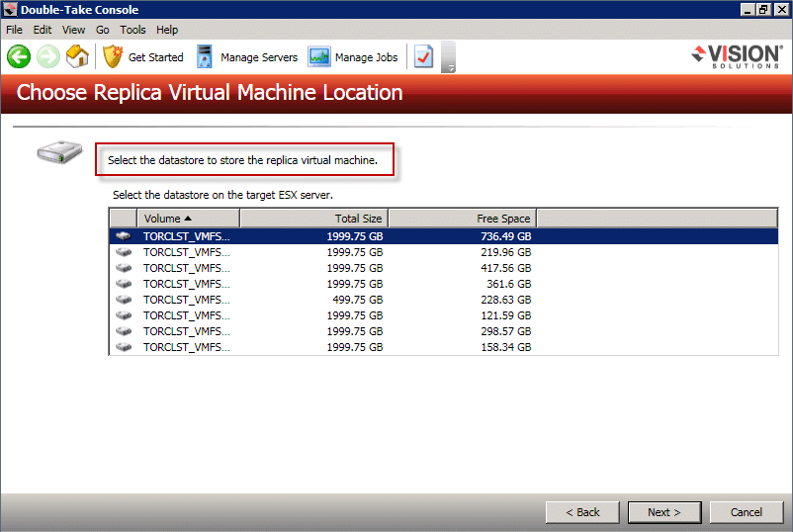Viewport: 793px width, 532px height.
Task: Click disk icon of 121.59 GB row
Action: (x=124, y=315)
